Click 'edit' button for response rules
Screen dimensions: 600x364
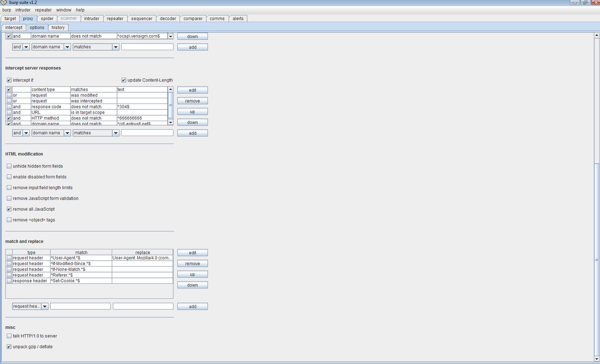tap(192, 90)
